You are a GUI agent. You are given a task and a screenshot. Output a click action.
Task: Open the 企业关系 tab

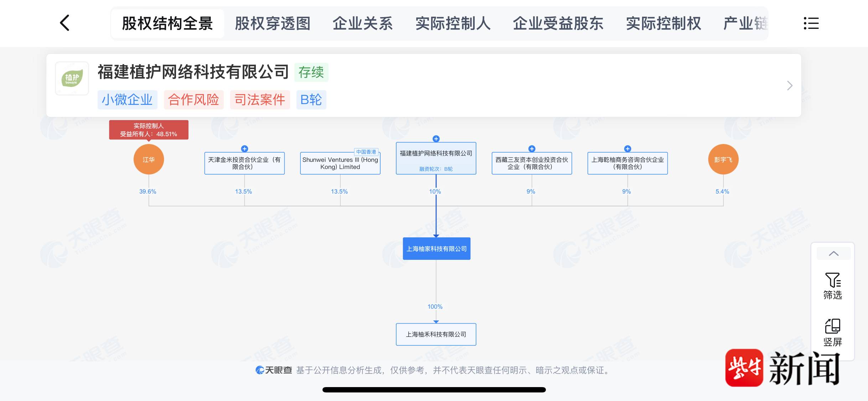coord(363,24)
